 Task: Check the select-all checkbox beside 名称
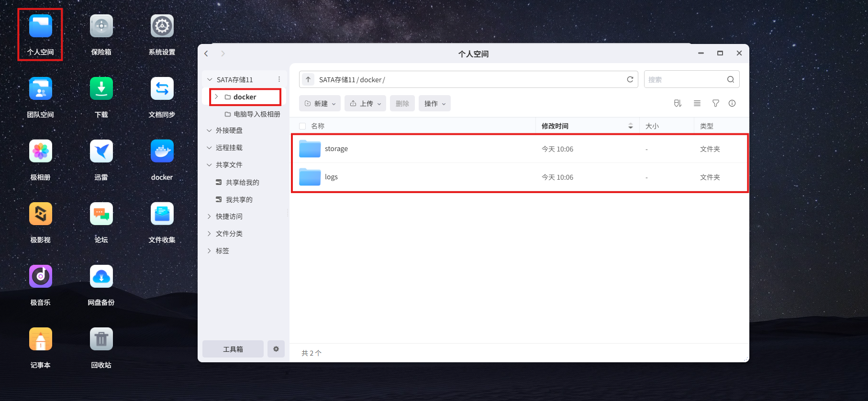click(x=302, y=126)
